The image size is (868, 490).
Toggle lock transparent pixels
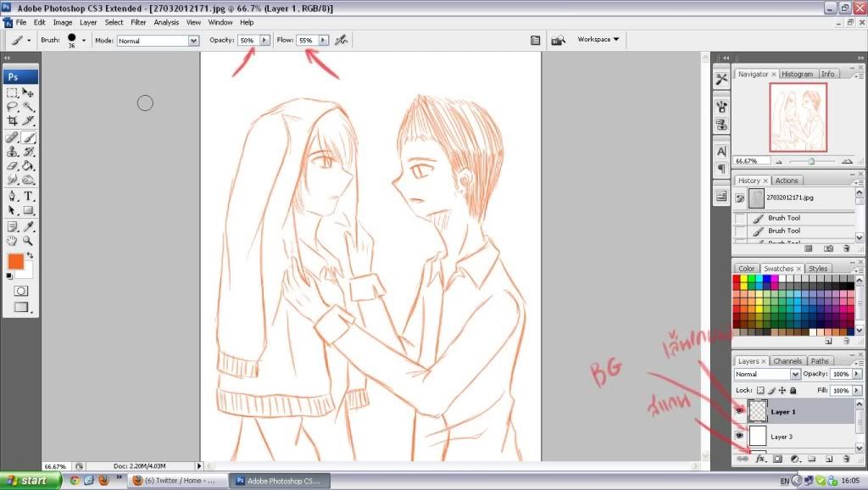760,390
